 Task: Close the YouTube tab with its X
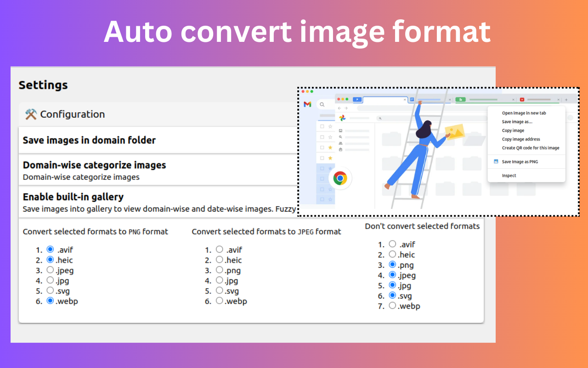(558, 99)
